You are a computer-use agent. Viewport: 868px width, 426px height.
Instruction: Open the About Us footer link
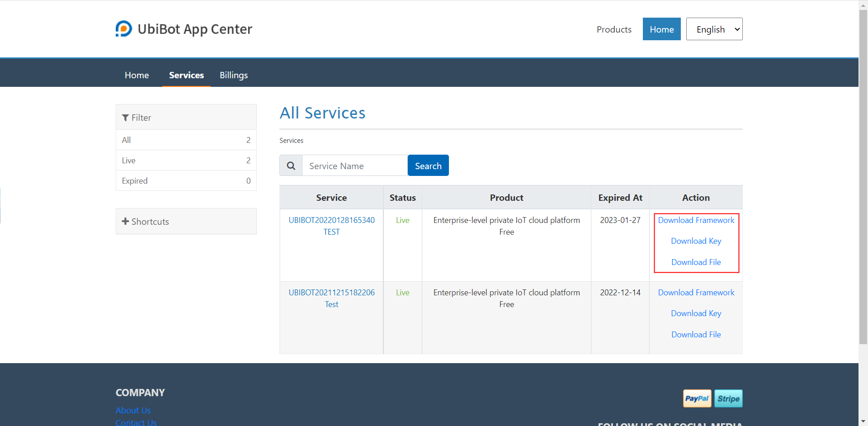133,410
